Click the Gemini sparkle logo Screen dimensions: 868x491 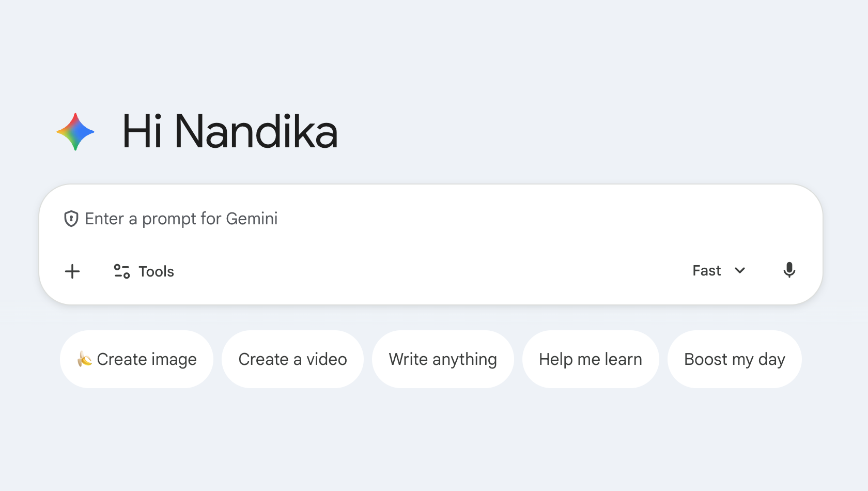[75, 132]
